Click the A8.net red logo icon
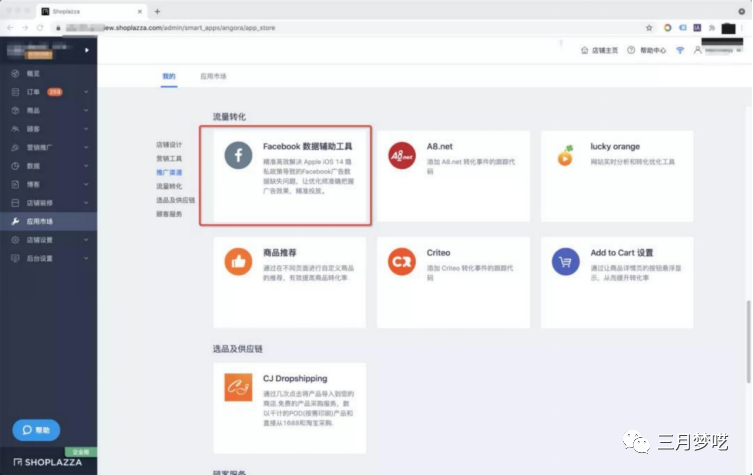The width and height of the screenshot is (753, 475). 402,157
